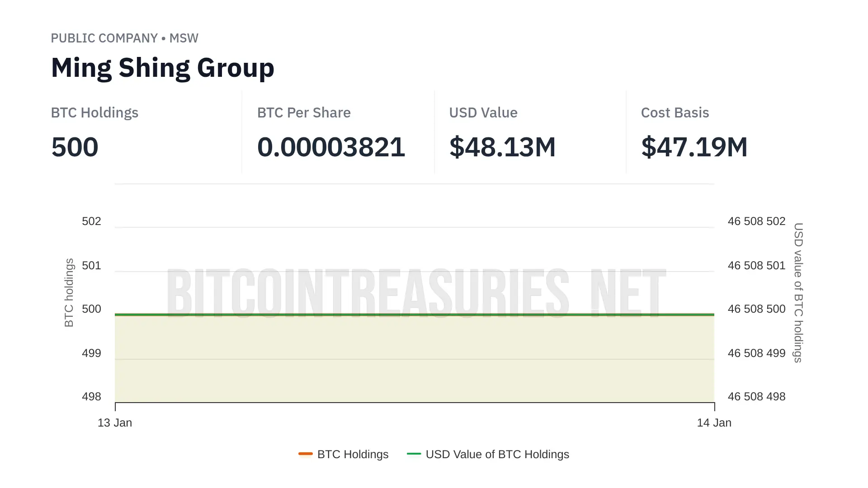Image resolution: width=868 pixels, height=488 pixels.
Task: Click the PUBLIC COMPANY • MSW label
Action: pyautogui.click(x=124, y=38)
